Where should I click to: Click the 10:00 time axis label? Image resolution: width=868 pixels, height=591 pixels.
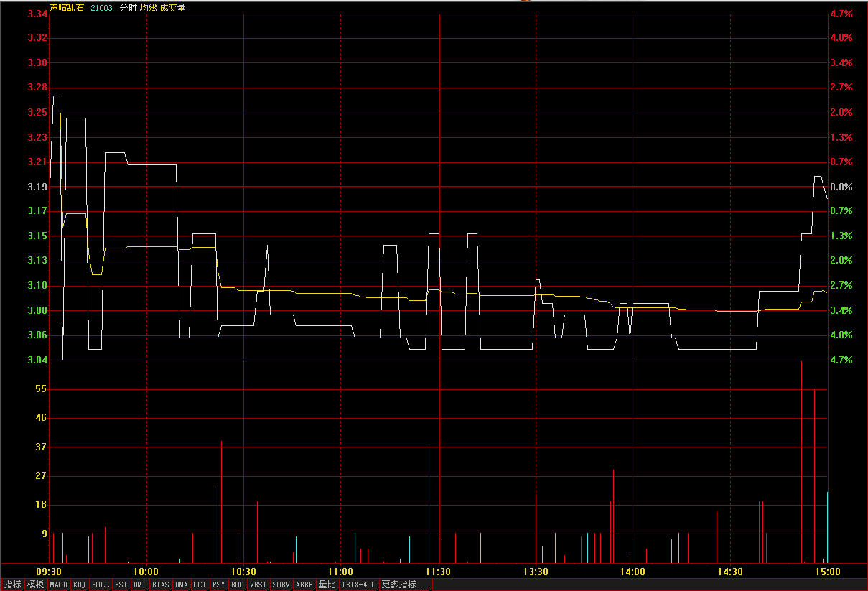click(x=146, y=572)
